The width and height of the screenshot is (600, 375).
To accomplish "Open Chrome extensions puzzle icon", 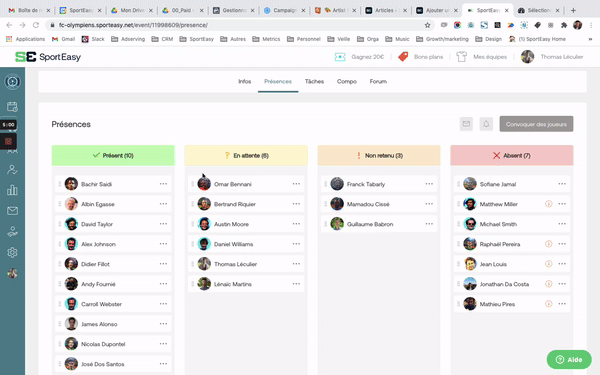I will (564, 25).
